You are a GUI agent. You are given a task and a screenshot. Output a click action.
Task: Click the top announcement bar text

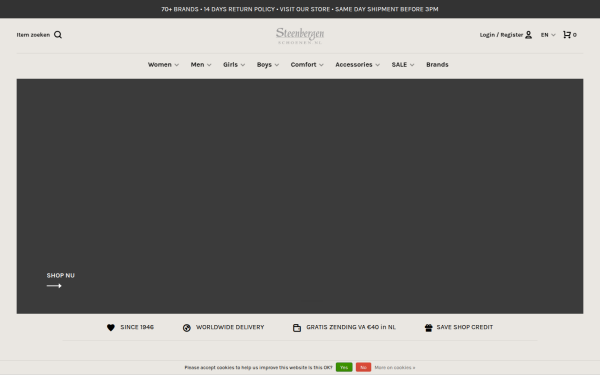(300, 9)
